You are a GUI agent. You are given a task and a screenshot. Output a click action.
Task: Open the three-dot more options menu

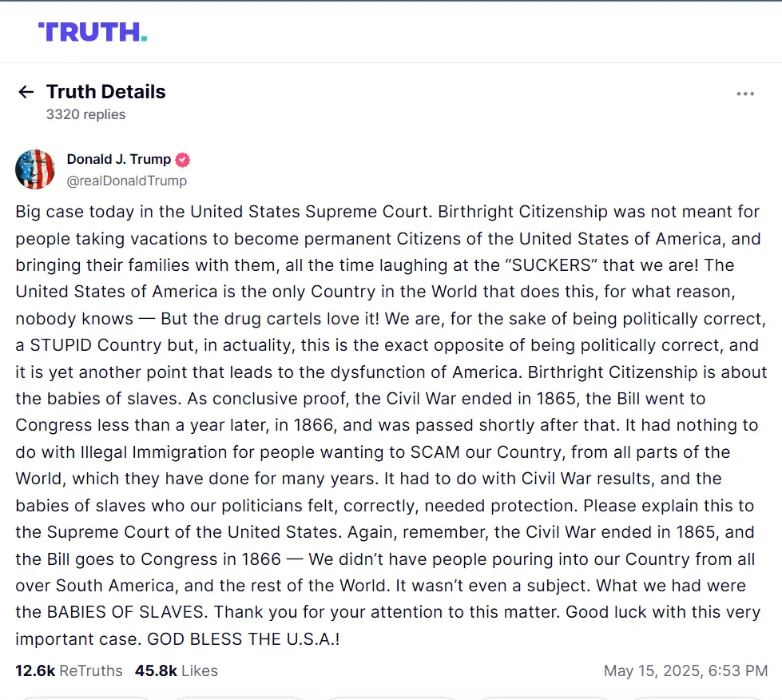tap(745, 93)
